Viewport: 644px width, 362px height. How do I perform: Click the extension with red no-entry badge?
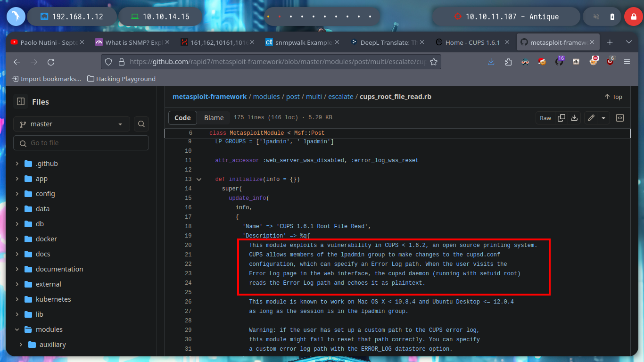coord(593,61)
